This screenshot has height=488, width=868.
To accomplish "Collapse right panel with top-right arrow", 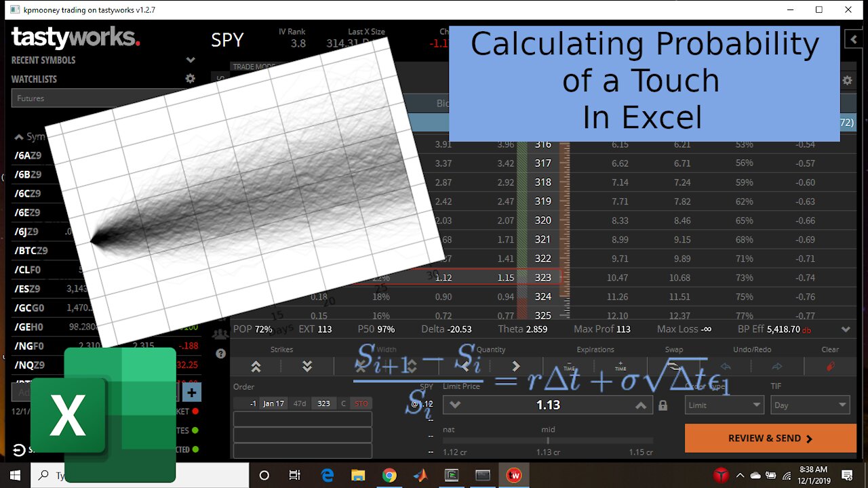I will 854,40.
